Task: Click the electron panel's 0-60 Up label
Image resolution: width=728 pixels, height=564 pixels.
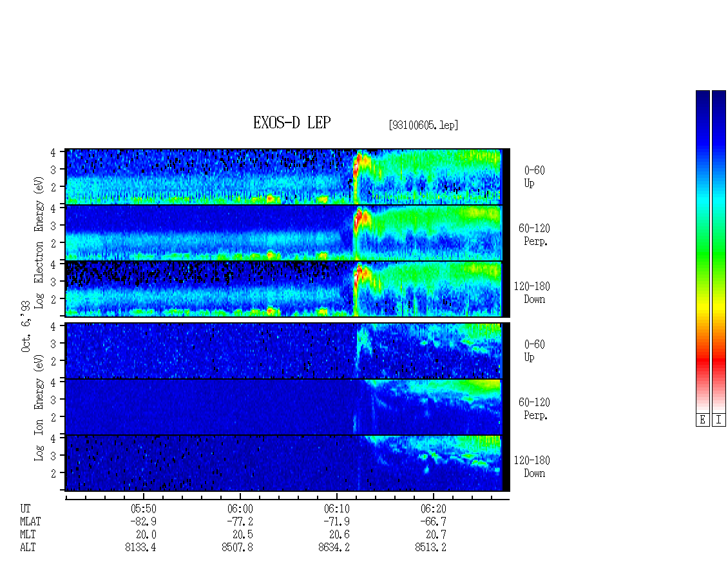Action: coord(534,177)
